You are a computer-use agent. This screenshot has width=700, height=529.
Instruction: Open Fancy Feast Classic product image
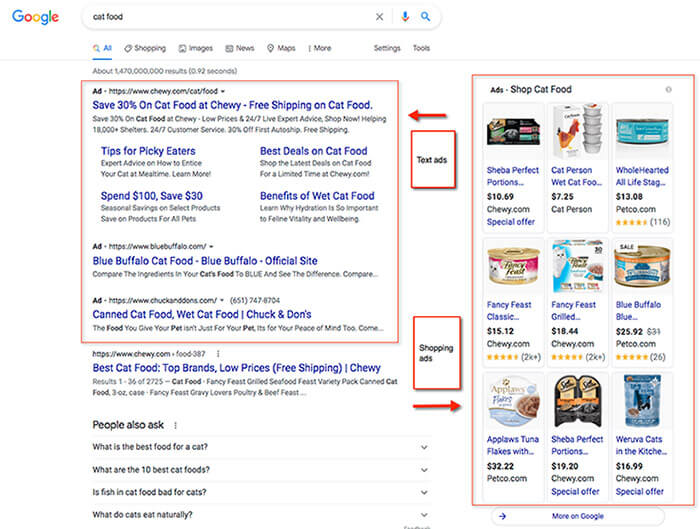tap(513, 266)
